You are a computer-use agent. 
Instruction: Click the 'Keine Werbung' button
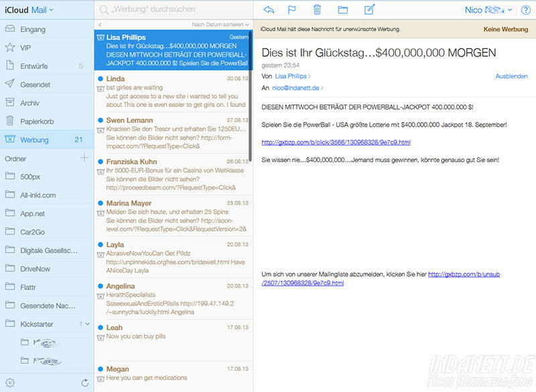pos(506,29)
